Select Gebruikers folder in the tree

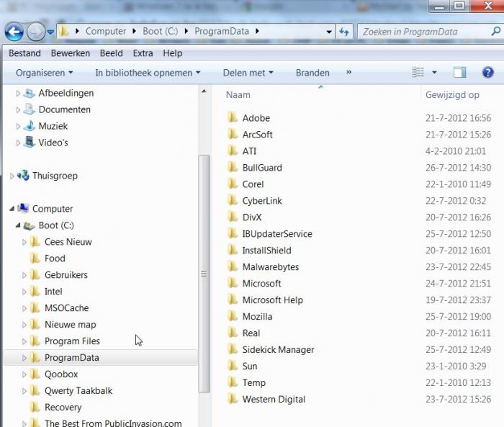[x=66, y=275]
